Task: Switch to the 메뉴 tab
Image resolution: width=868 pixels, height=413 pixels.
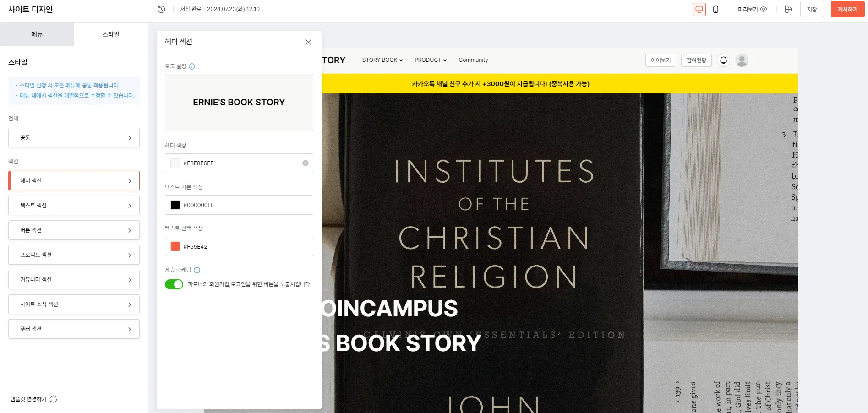Action: click(x=37, y=34)
